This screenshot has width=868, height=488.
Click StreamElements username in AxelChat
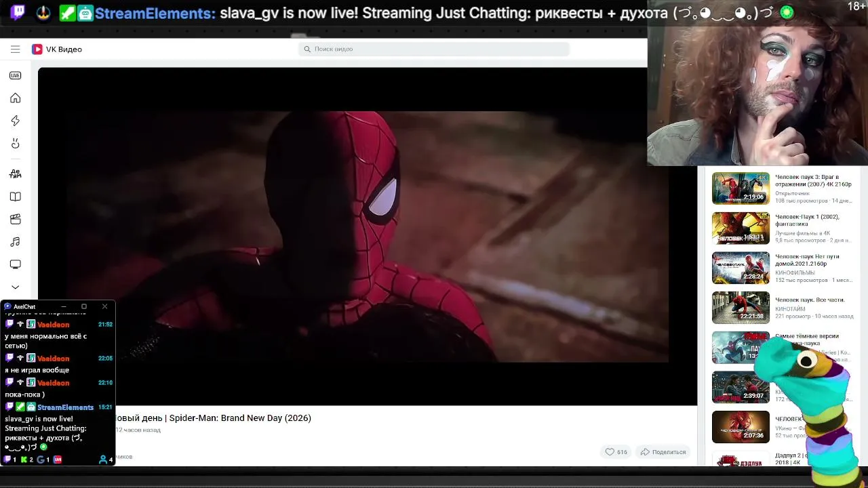(65, 407)
